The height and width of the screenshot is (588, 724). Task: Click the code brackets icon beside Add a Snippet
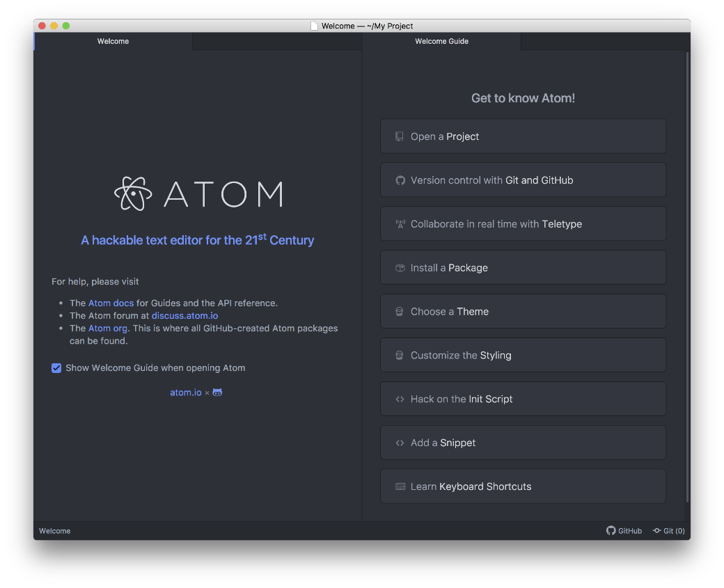click(x=400, y=443)
